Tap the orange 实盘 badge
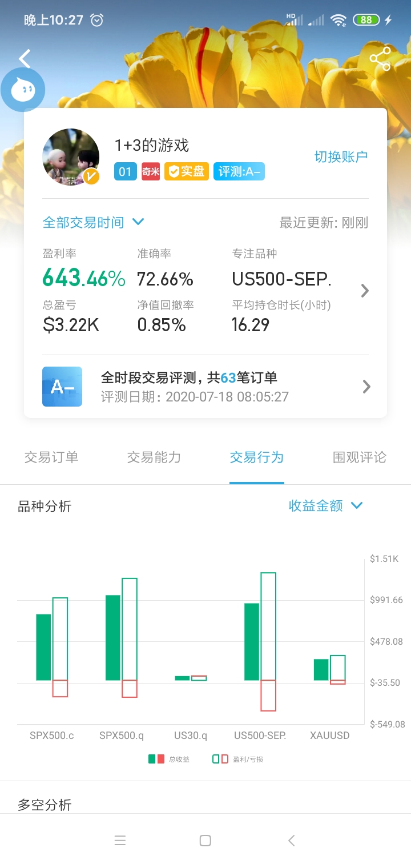 [x=187, y=172]
